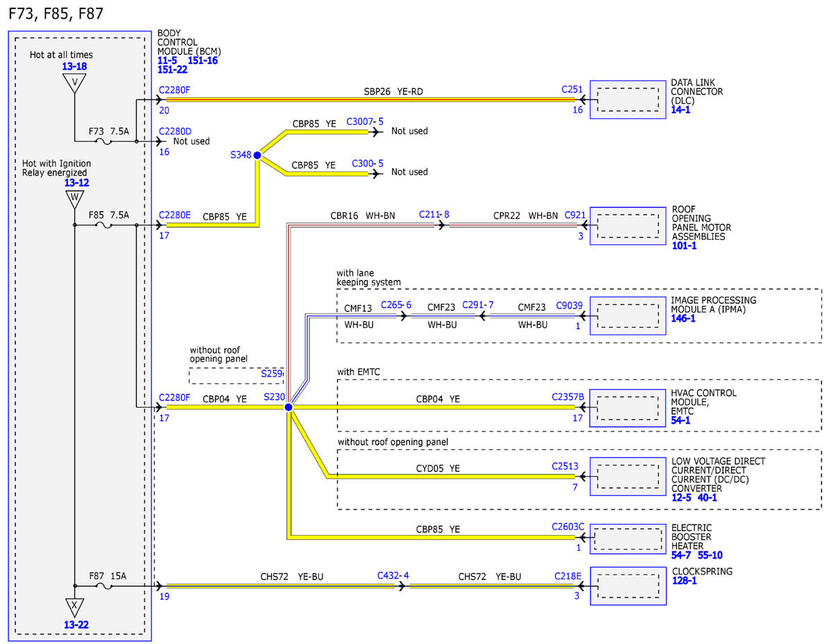Open page reference 13-18 under Hot at all times
The image size is (834, 644).
tap(74, 66)
